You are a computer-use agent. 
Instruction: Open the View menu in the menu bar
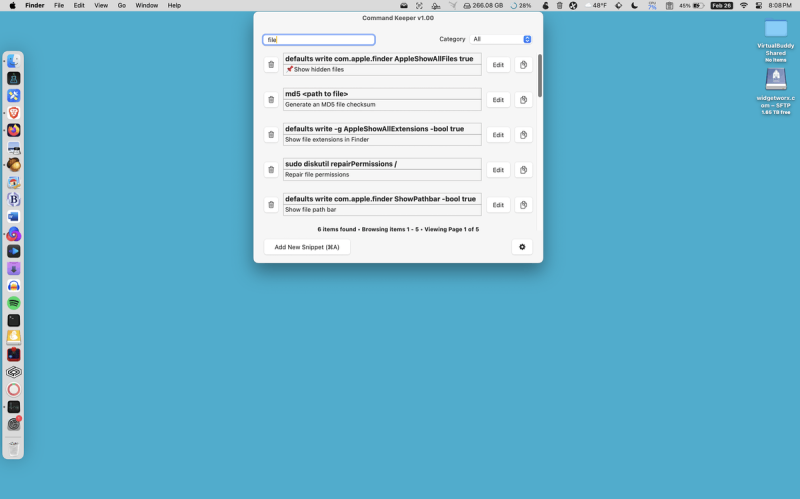(101, 5)
